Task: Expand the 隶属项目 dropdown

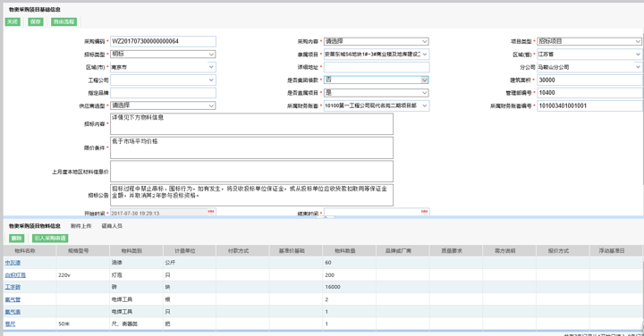Action: tap(425, 55)
